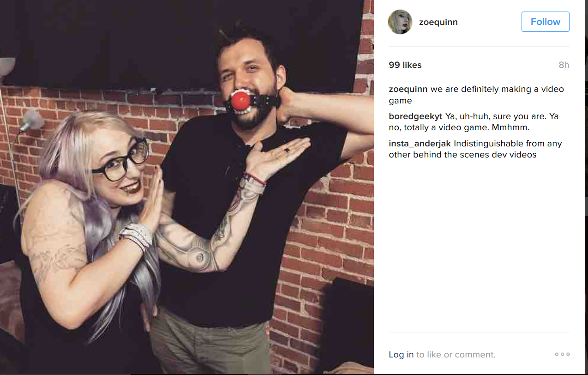Click zoequinn username beside the caption
Screen dimensions: 588x375
(x=408, y=89)
